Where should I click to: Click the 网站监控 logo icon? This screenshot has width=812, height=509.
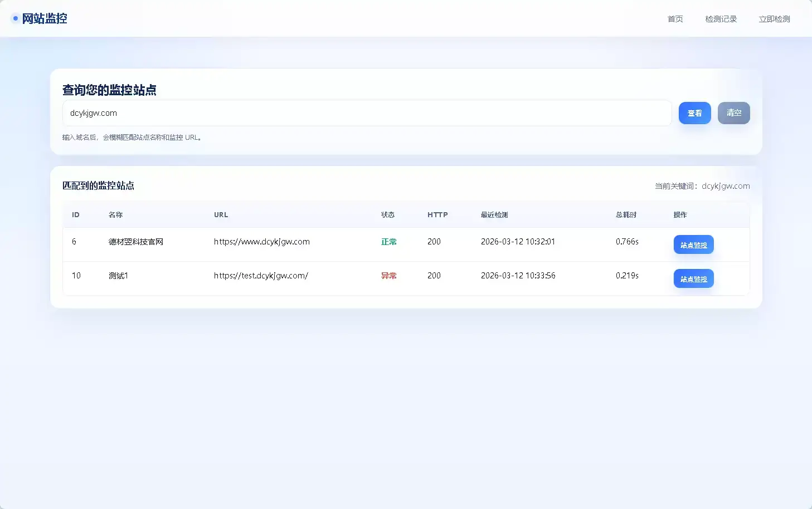click(x=14, y=18)
